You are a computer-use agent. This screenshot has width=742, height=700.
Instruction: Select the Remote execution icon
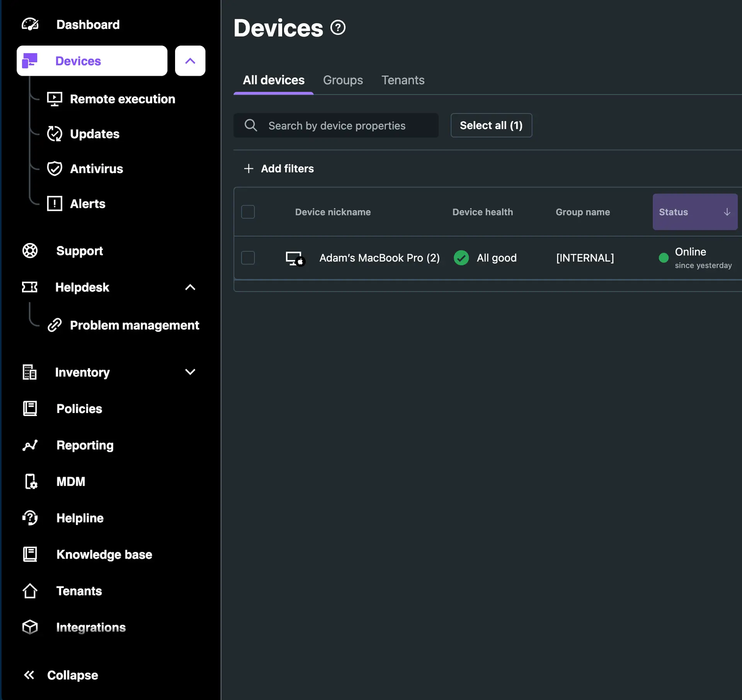click(54, 99)
